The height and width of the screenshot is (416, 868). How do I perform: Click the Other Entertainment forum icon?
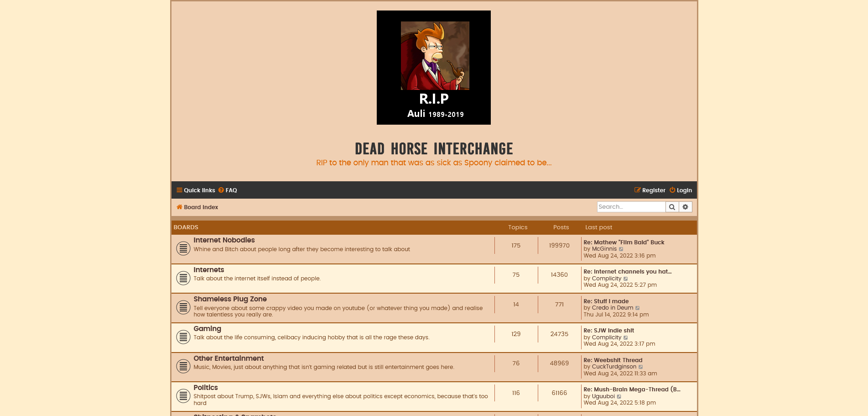[183, 366]
